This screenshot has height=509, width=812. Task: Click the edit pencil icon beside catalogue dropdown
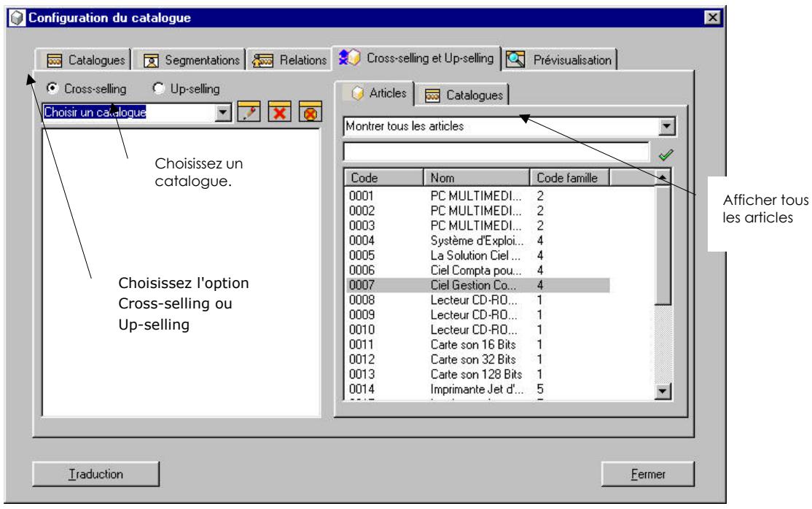tap(249, 112)
